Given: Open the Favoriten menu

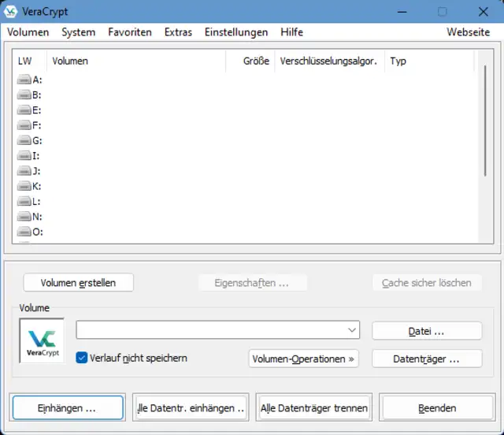Looking at the screenshot, I should pyautogui.click(x=130, y=32).
